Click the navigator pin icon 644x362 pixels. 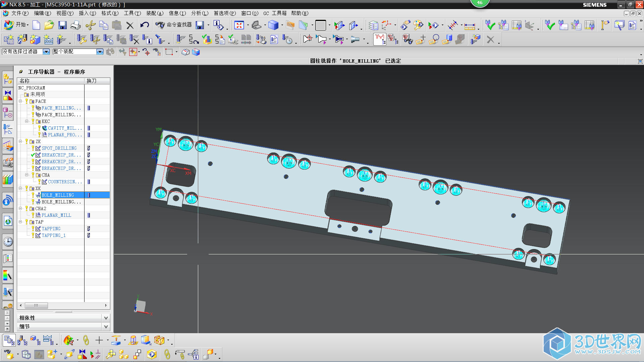click(21, 72)
